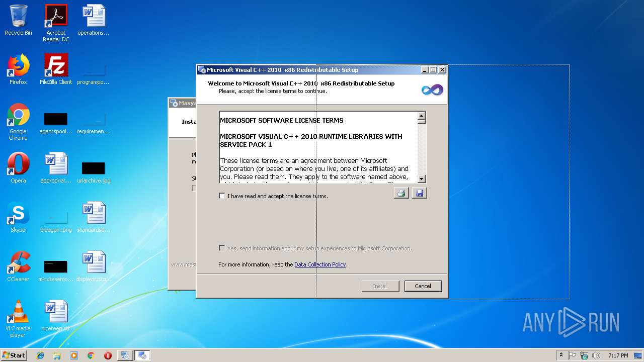Switch to Visual C++ Setup in the taskbar
Screen dimensions: 644x362
142,355
